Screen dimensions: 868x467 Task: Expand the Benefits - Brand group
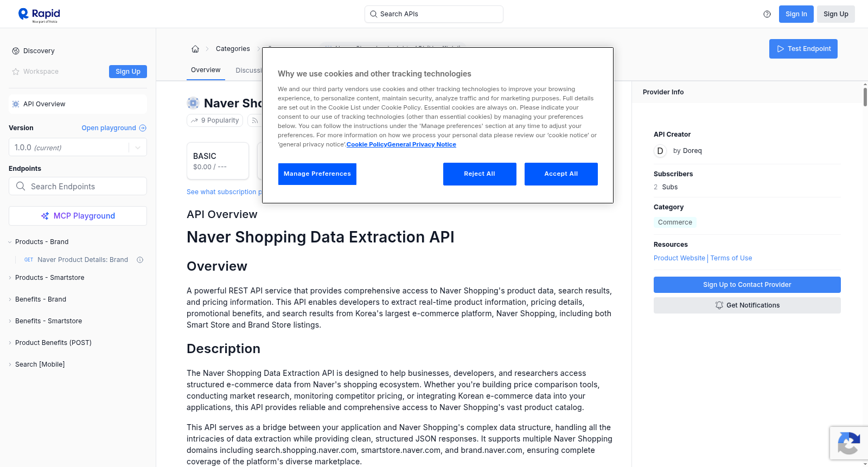[10, 299]
